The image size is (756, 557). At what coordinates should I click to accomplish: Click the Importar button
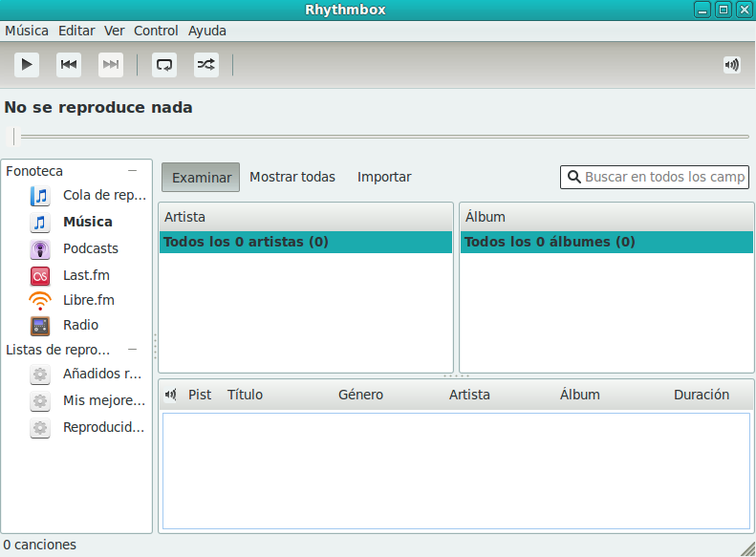(x=384, y=178)
